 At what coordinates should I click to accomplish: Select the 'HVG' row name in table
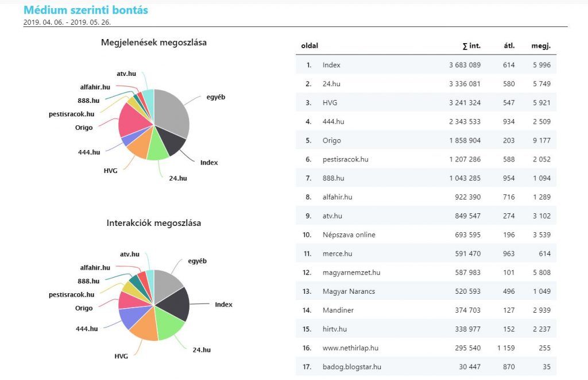click(x=330, y=102)
